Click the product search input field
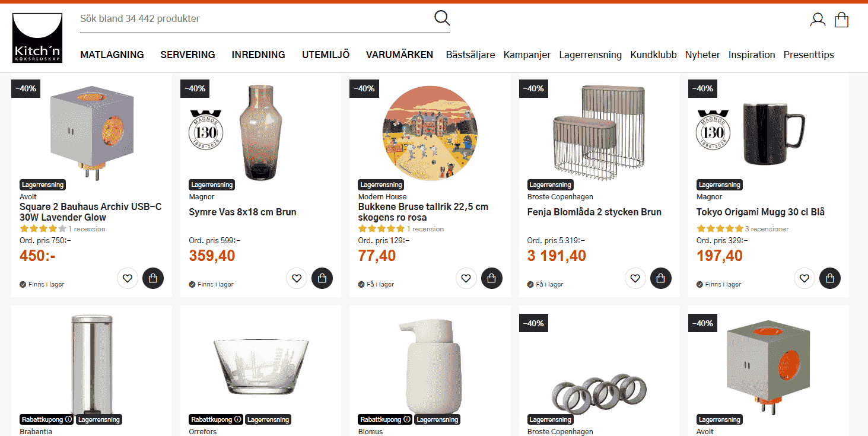The height and width of the screenshot is (436, 868). (255, 18)
